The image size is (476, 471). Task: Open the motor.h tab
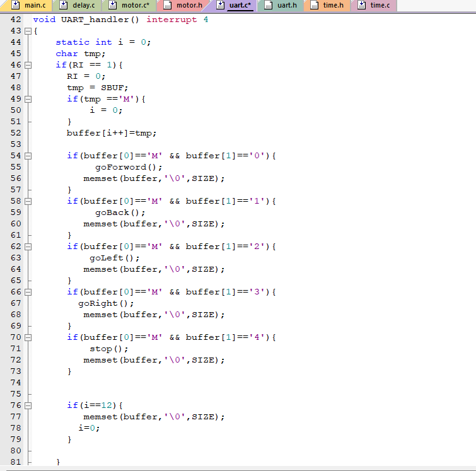[183, 6]
